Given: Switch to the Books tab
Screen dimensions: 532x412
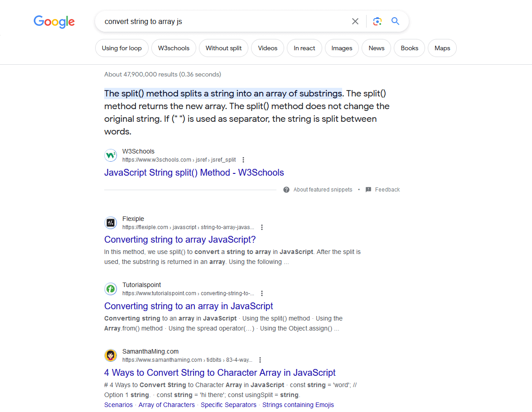Looking at the screenshot, I should click(409, 48).
